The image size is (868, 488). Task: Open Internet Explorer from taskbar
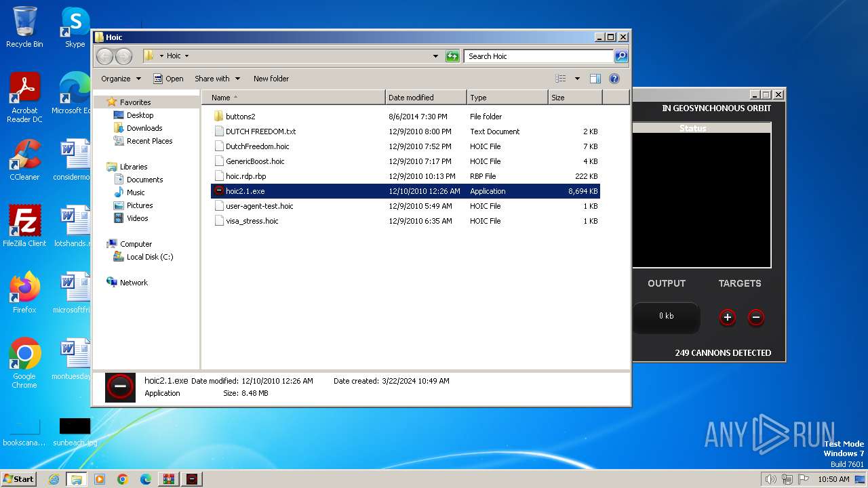pyautogui.click(x=54, y=479)
